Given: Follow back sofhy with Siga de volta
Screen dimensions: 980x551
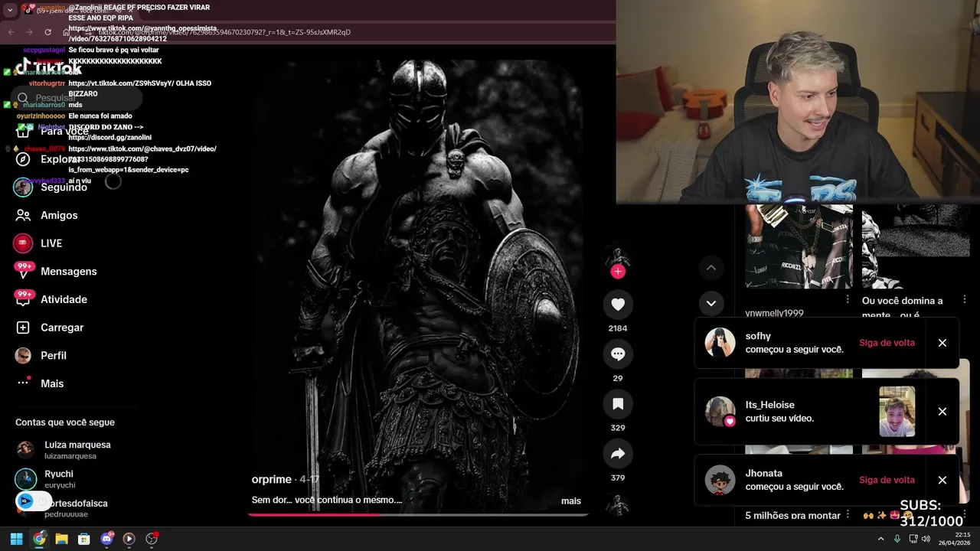Looking at the screenshot, I should click(887, 343).
